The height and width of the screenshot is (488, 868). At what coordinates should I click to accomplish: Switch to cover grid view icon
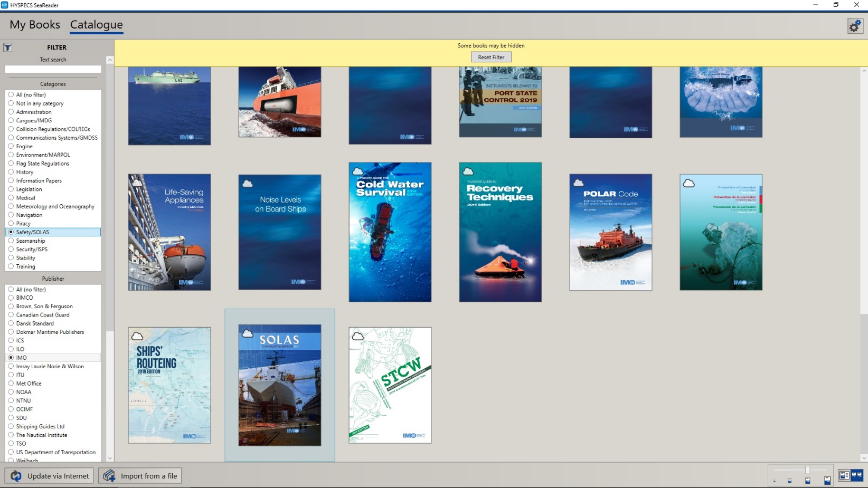click(x=856, y=475)
